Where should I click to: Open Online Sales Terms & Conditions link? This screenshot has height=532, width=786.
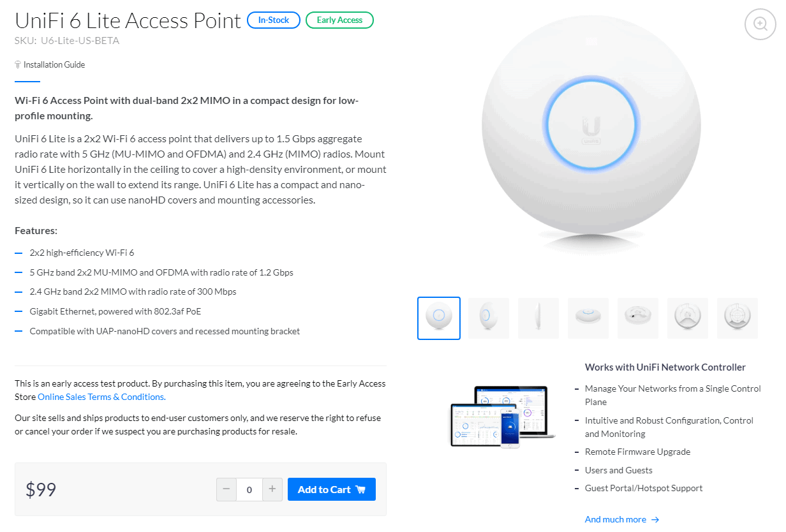click(101, 397)
